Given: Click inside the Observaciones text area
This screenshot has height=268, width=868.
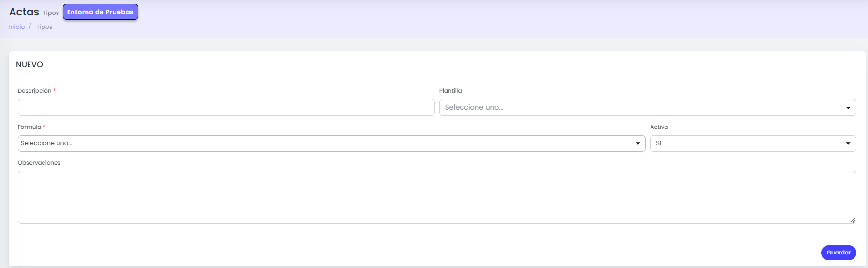Looking at the screenshot, I should (437, 197).
